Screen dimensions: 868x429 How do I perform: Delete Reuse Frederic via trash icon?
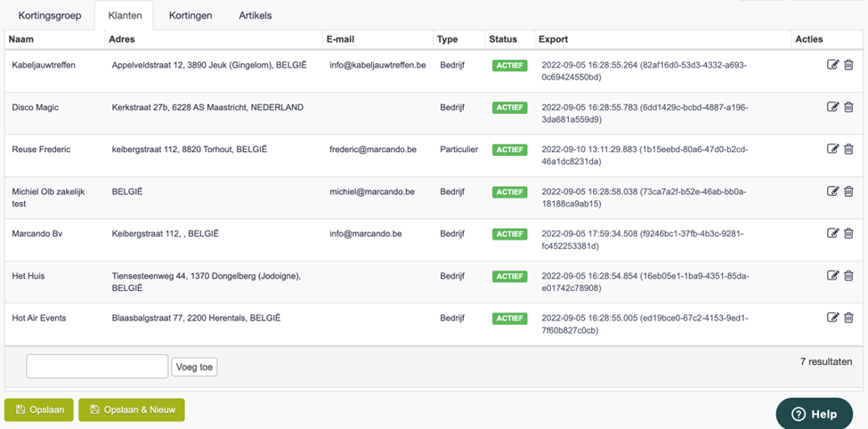pos(848,149)
